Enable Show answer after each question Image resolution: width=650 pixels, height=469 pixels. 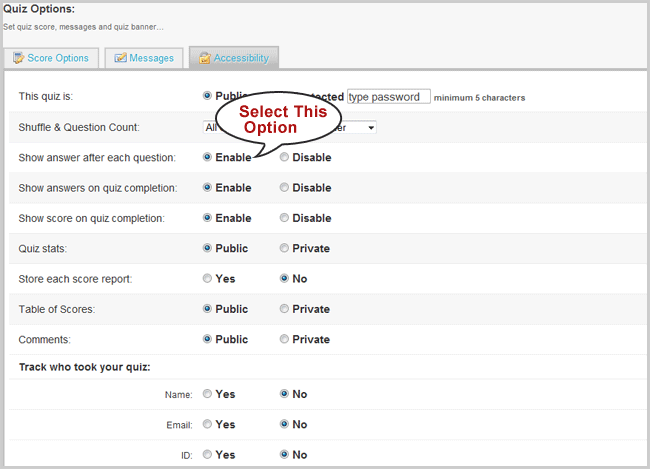pos(207,157)
